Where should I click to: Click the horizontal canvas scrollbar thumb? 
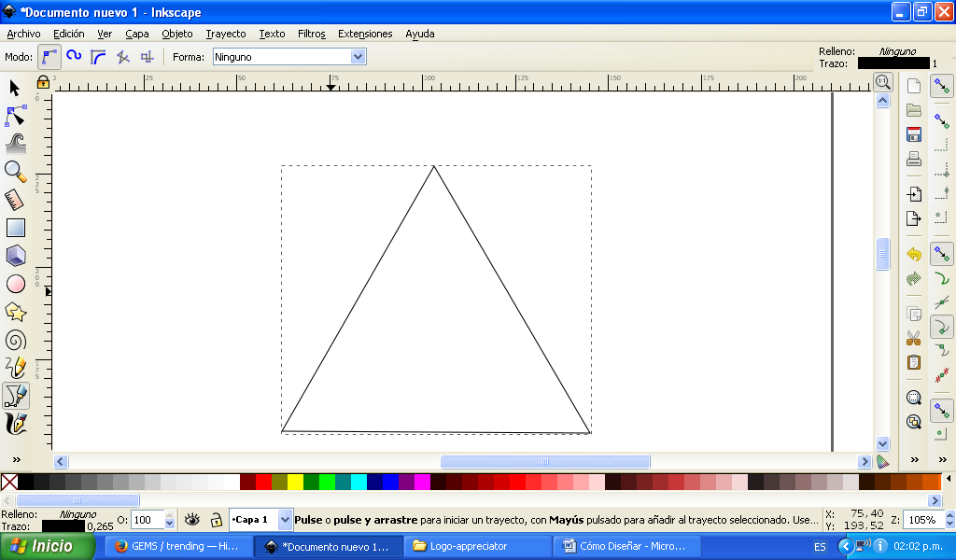(x=545, y=461)
